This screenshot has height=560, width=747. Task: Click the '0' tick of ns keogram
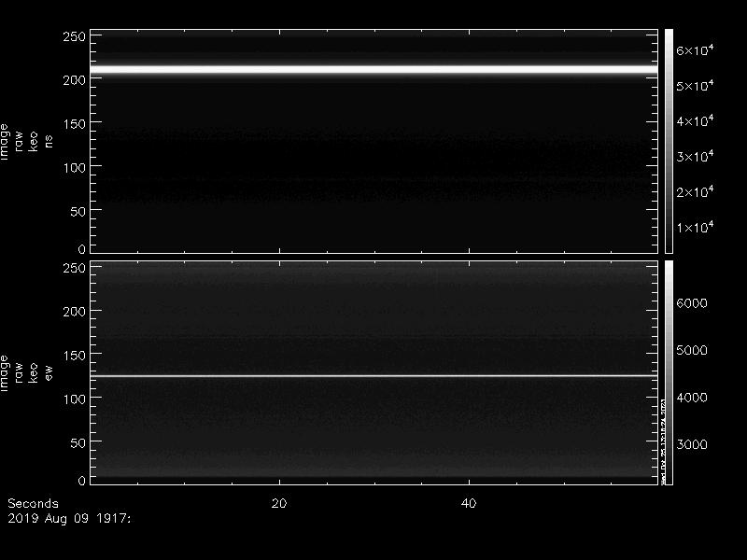coord(82,249)
